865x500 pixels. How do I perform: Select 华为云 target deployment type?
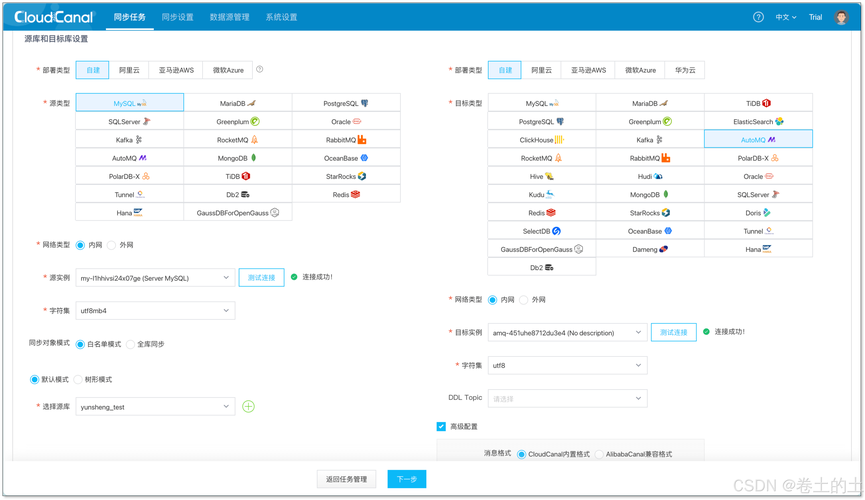[x=685, y=70]
